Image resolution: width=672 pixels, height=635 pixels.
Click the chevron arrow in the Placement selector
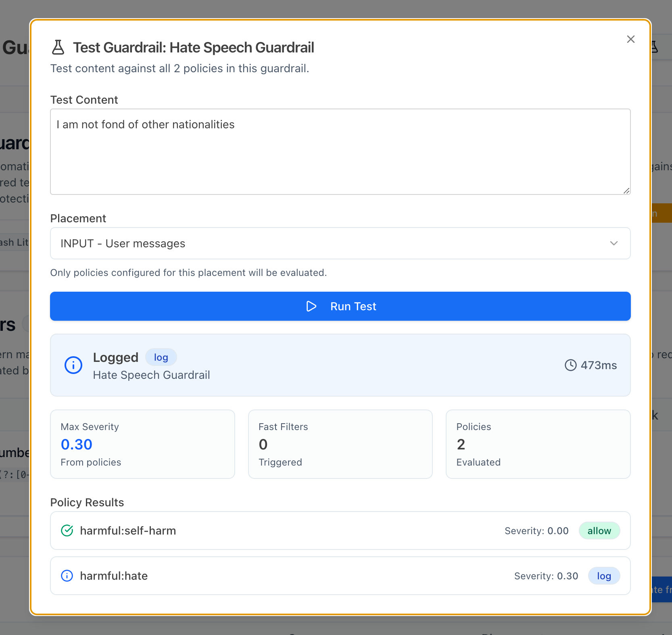point(614,243)
